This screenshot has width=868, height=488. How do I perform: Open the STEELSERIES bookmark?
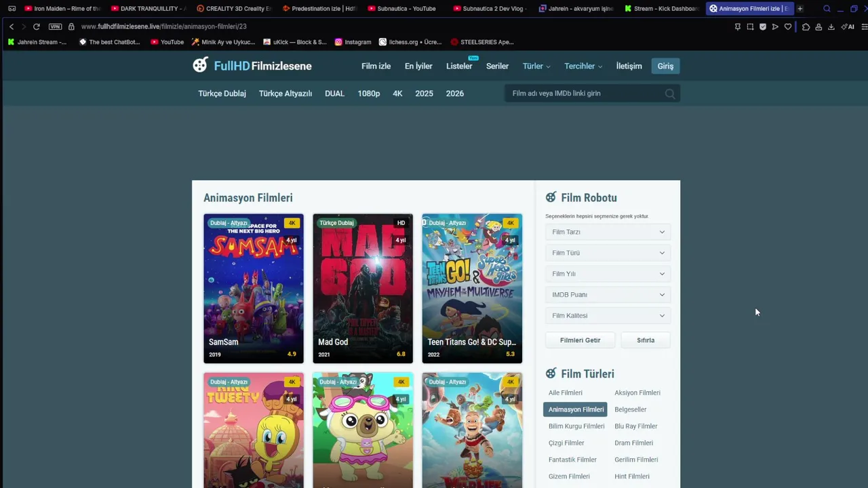(x=482, y=42)
